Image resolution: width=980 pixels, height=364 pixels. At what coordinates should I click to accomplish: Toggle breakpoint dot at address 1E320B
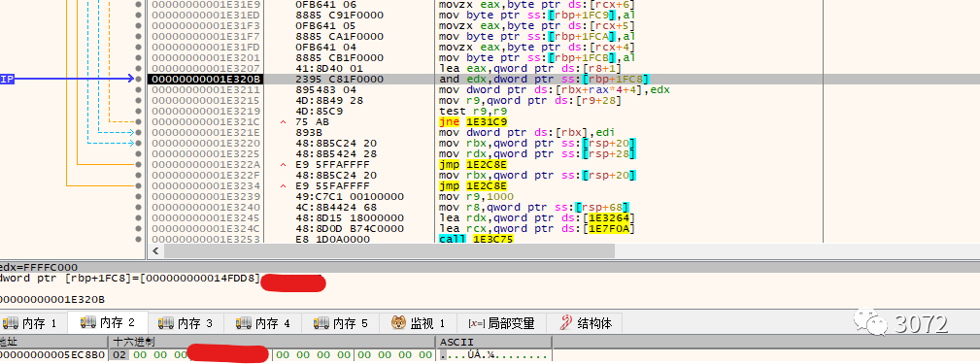(x=138, y=80)
